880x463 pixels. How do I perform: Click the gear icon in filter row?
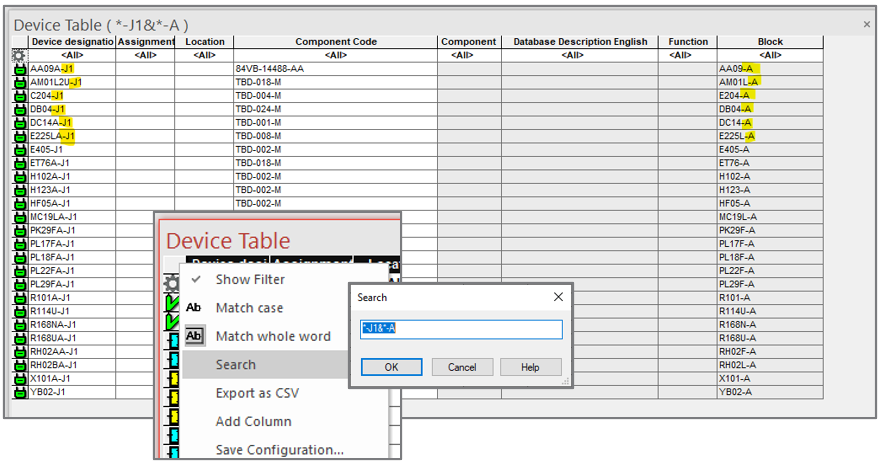click(x=19, y=55)
